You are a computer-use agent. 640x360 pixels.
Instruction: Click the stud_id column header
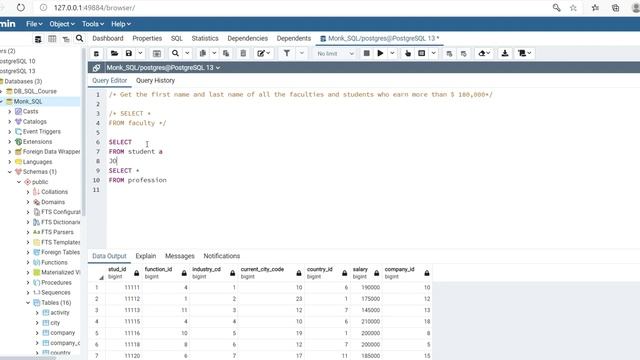click(123, 273)
